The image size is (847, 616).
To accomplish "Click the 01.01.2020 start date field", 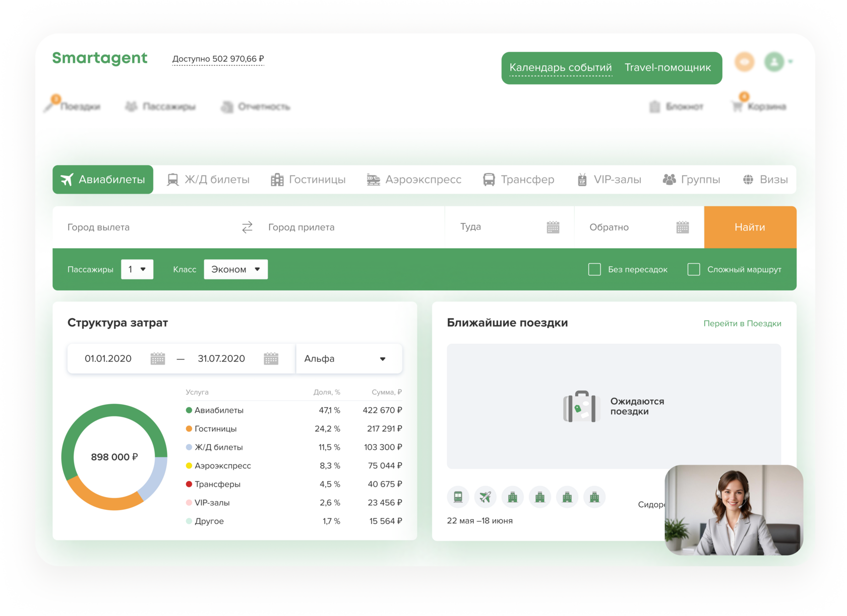I will pyautogui.click(x=108, y=358).
